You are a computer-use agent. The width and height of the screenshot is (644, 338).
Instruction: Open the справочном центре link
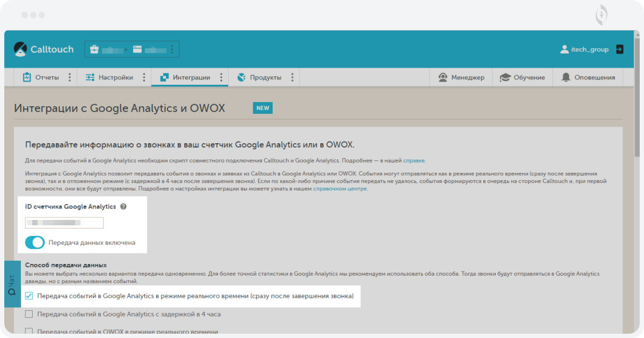click(340, 189)
